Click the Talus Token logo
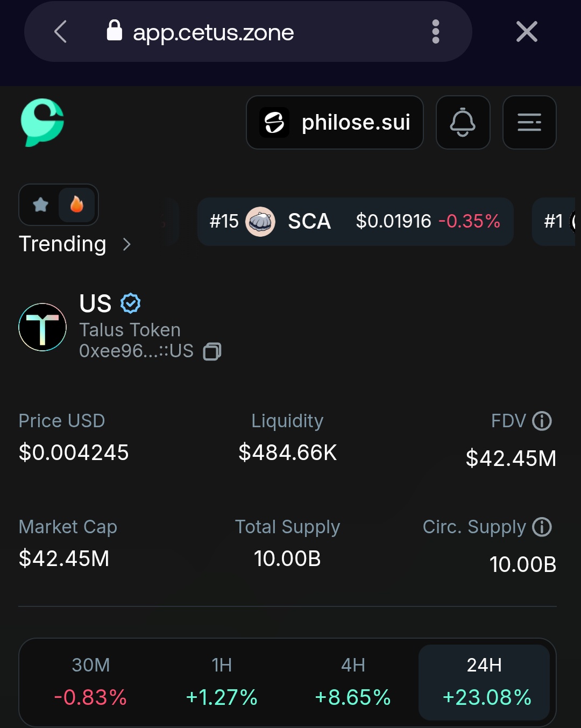 tap(42, 327)
